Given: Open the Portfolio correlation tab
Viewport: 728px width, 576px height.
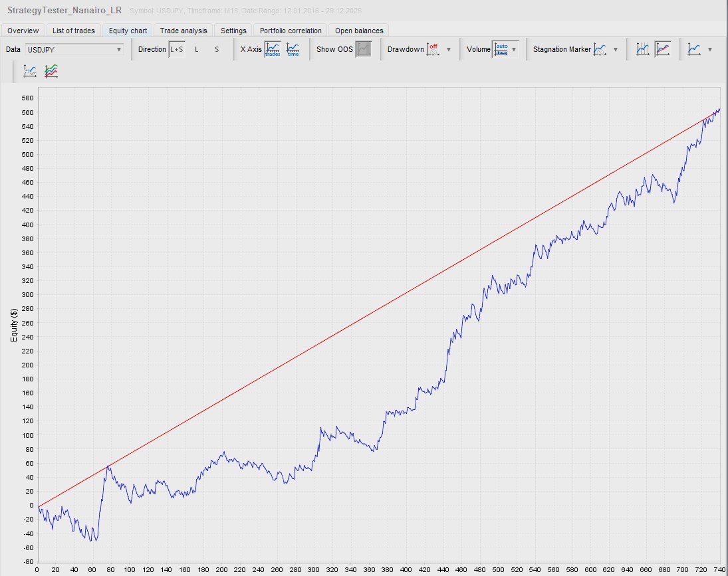Looking at the screenshot, I should pyautogui.click(x=291, y=31).
